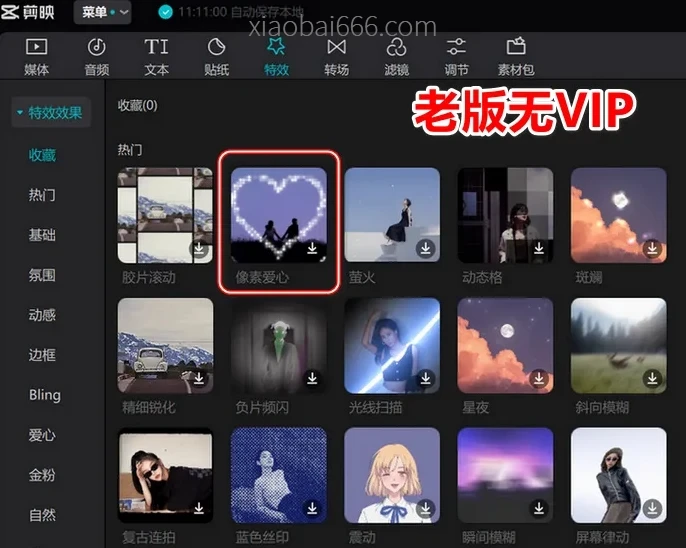Click the 热门 section heading
The width and height of the screenshot is (686, 548).
[x=130, y=150]
